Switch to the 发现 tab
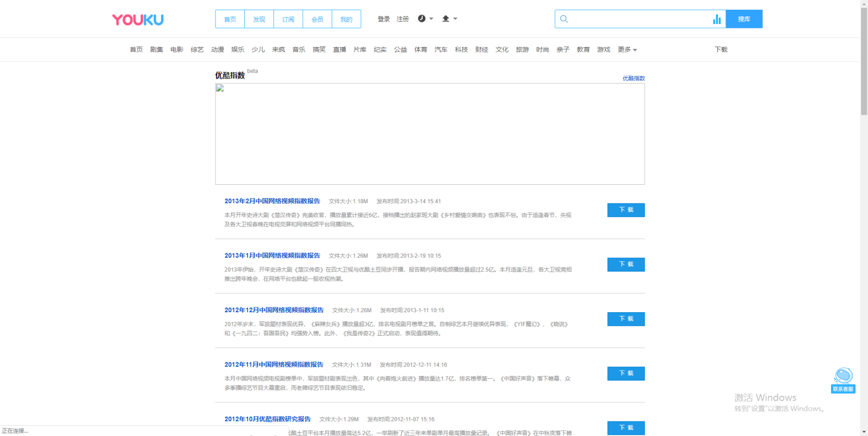This screenshot has height=436, width=868. coord(259,19)
